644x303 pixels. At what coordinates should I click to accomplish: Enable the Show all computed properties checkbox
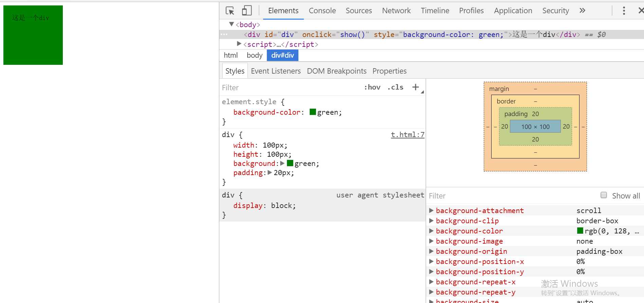click(604, 195)
